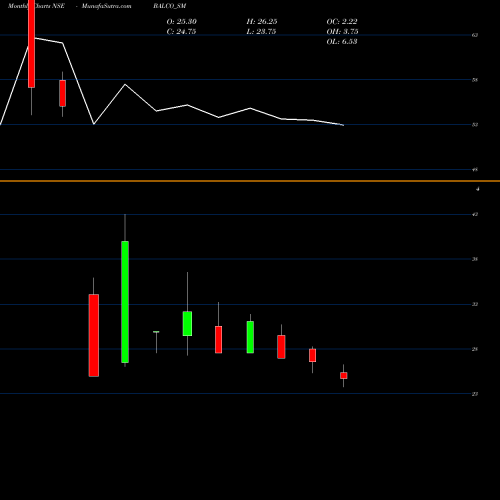Click the 63 price axis label
Image resolution: width=500 pixels, height=500 pixels.
coord(475,35)
